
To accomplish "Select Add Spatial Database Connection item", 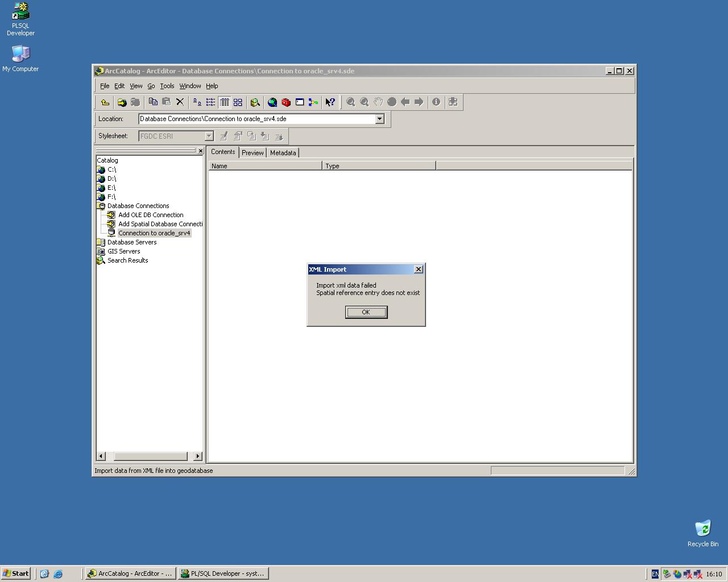I will (x=160, y=224).
